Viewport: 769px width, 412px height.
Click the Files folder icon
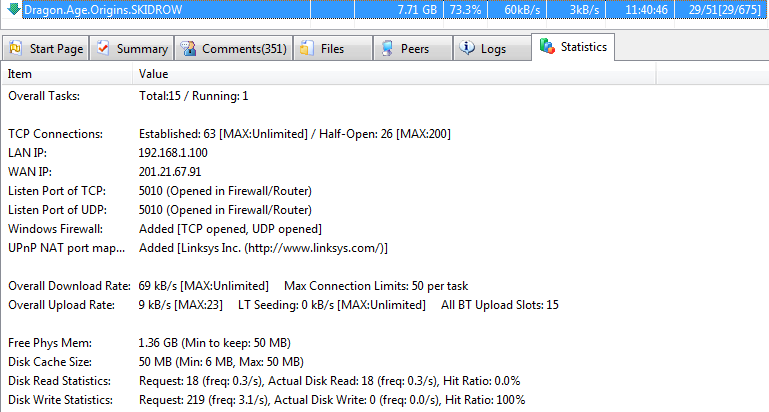[307, 48]
